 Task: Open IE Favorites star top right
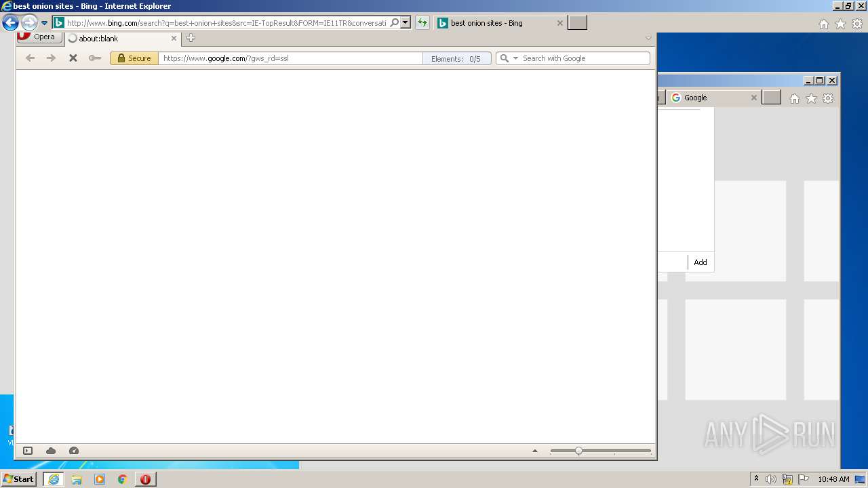tap(840, 24)
